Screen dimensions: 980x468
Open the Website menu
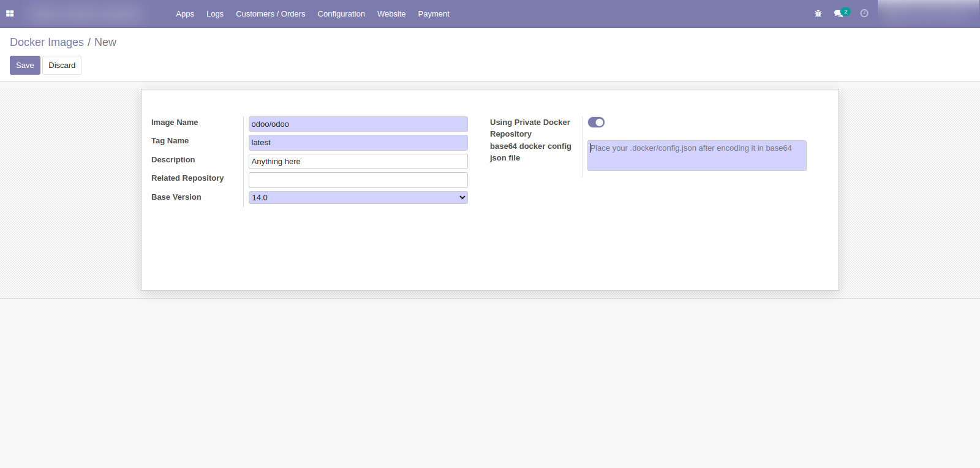pyautogui.click(x=391, y=14)
